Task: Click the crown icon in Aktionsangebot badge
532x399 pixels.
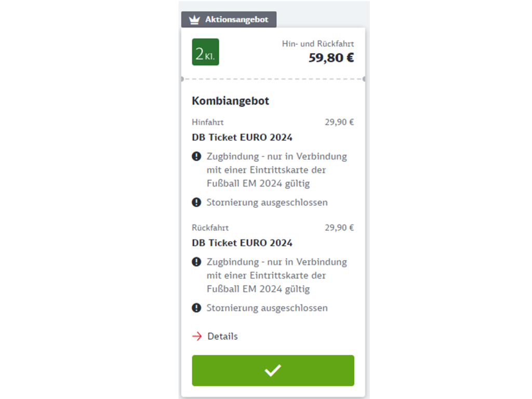Action: pyautogui.click(x=194, y=20)
